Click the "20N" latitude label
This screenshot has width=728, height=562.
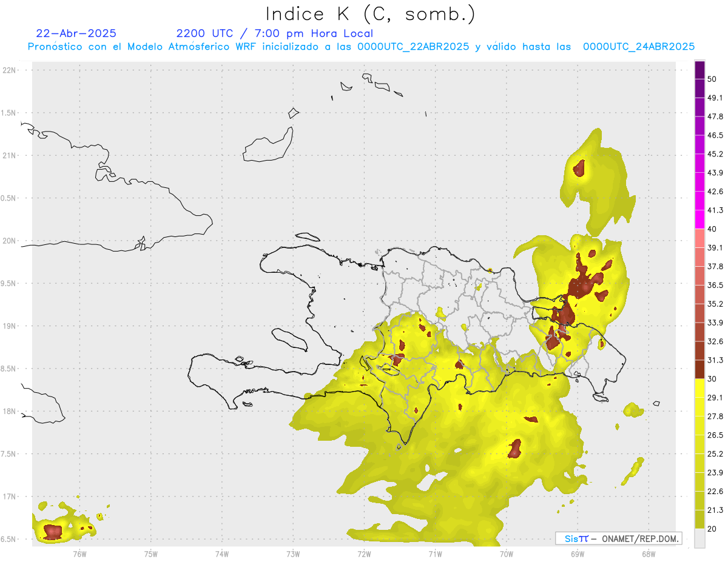click(x=10, y=241)
